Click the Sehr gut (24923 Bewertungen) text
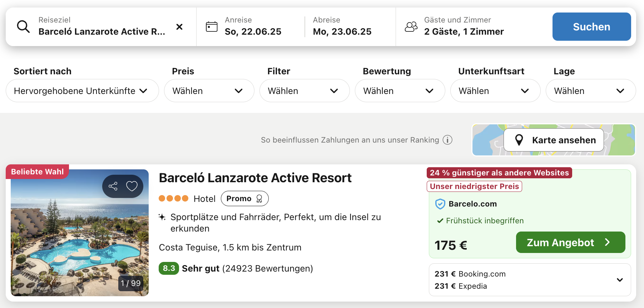644x308 pixels. click(x=247, y=268)
